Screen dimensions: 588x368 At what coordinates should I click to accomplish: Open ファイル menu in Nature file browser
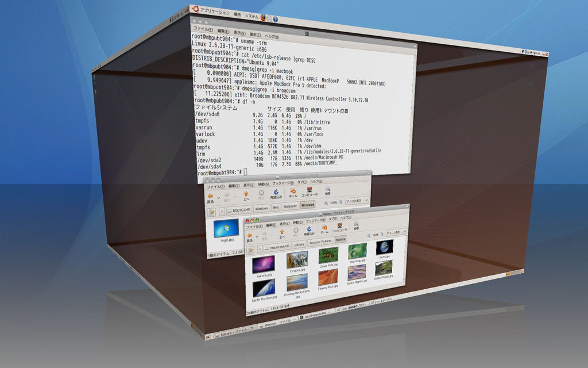[254, 227]
